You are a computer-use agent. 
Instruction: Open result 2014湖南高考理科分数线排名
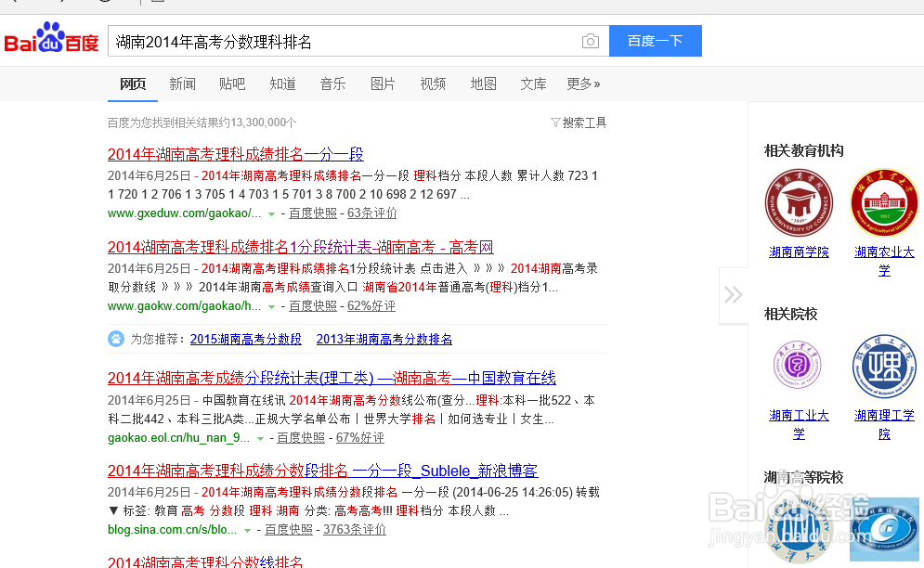click(x=205, y=562)
